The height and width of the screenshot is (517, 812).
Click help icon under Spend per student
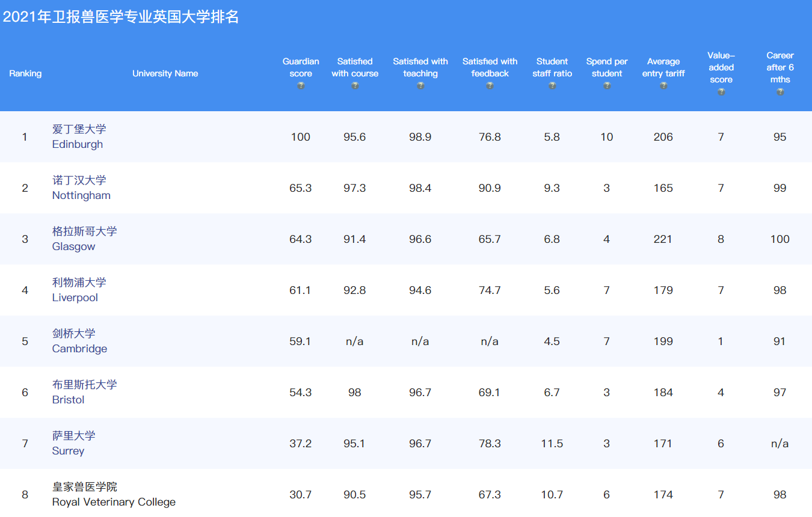(607, 86)
